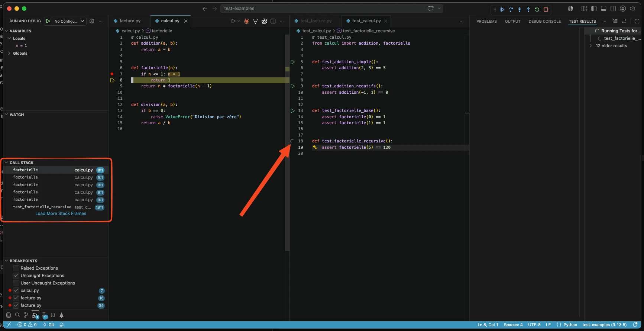Toggle primary side bar visibility
Screen dimensions: 644x331
(x=594, y=9)
